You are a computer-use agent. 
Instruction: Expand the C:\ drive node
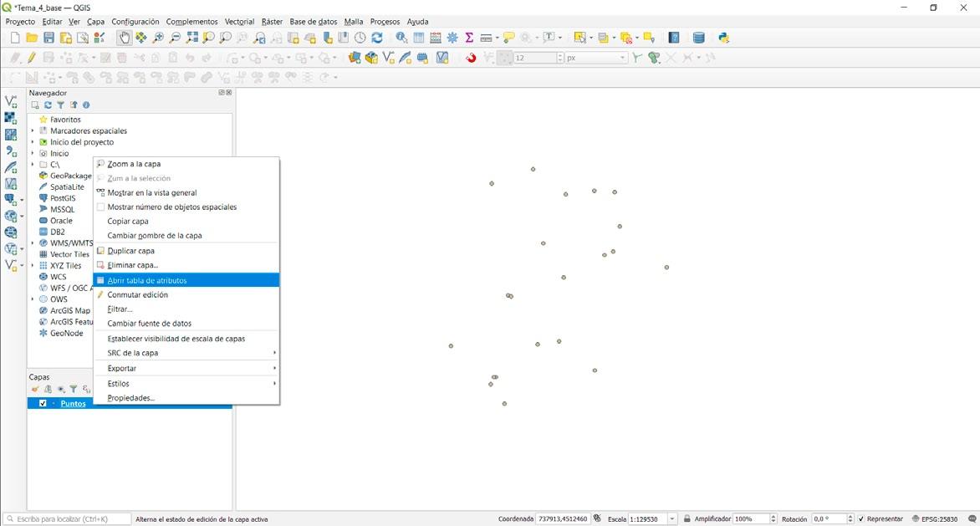click(x=33, y=165)
